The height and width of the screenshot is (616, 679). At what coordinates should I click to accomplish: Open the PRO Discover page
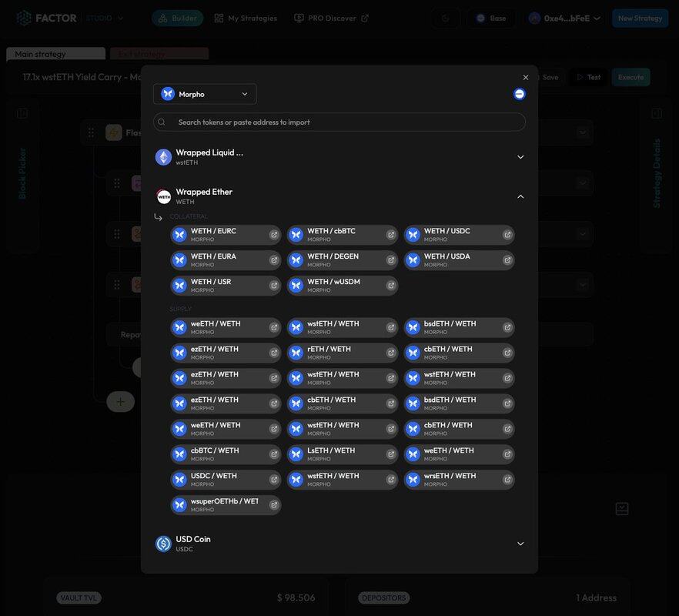[331, 18]
